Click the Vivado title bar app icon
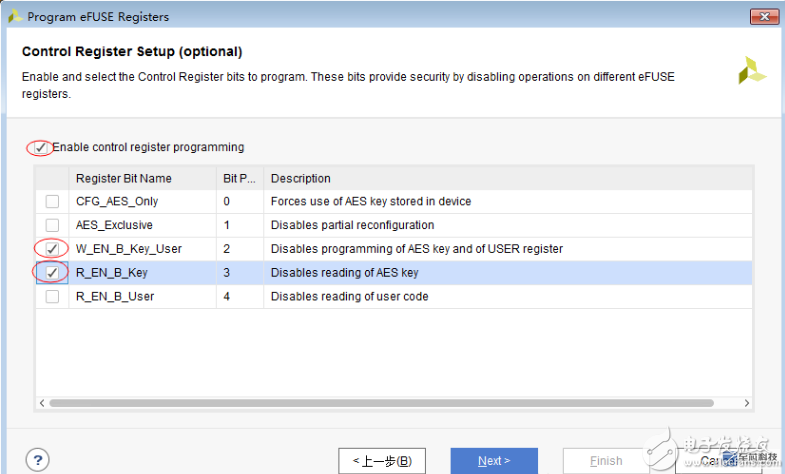The width and height of the screenshot is (785, 474). click(14, 16)
